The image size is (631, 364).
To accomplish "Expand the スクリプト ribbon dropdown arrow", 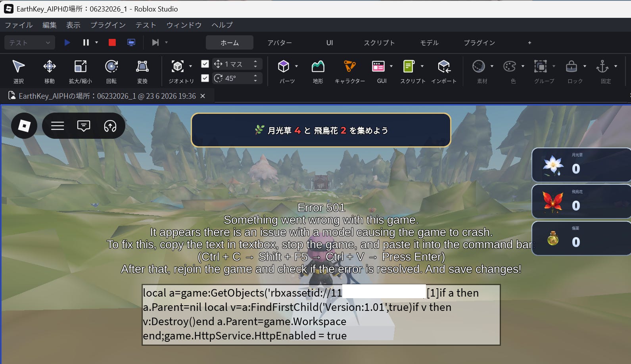I will coord(422,66).
